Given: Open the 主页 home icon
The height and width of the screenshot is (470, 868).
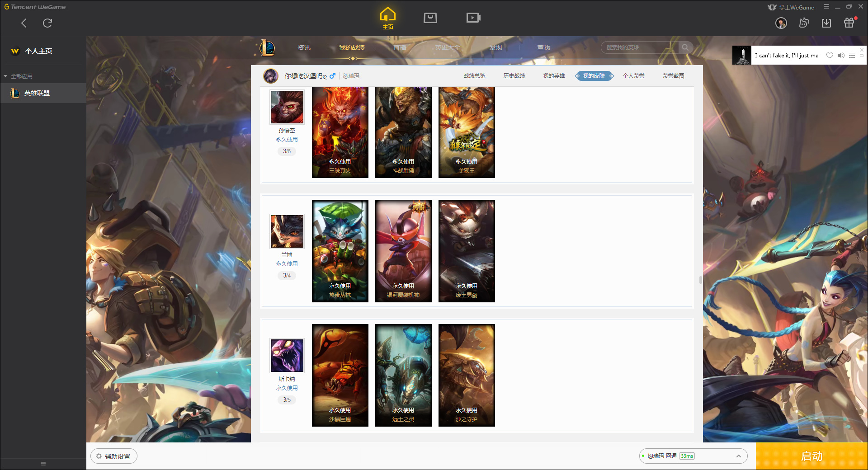Looking at the screenshot, I should click(388, 18).
